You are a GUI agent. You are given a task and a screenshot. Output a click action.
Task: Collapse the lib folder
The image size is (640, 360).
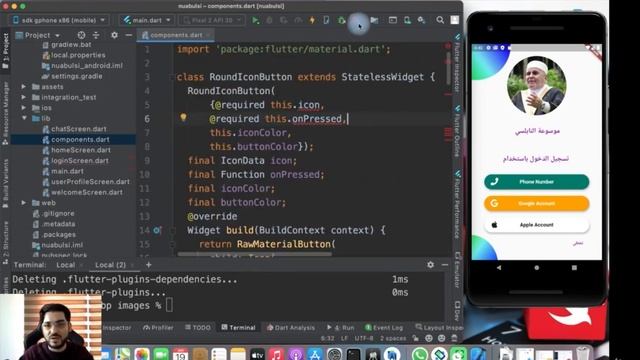(24, 118)
